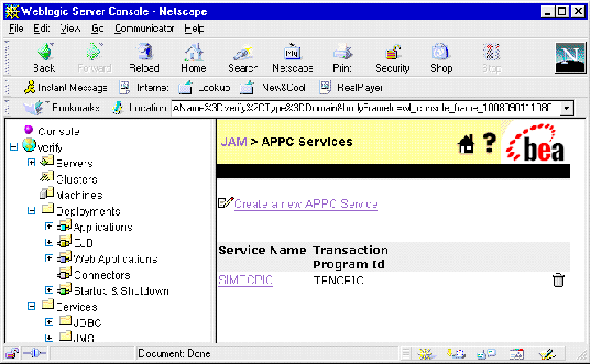This screenshot has width=590, height=364.
Task: Click the BEA logo
Action: pyautogui.click(x=536, y=143)
